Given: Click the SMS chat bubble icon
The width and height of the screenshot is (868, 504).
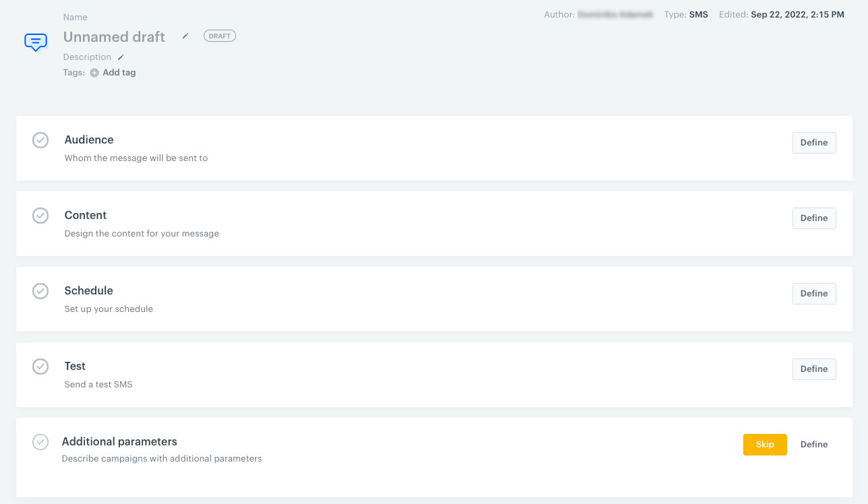Looking at the screenshot, I should pyautogui.click(x=36, y=42).
